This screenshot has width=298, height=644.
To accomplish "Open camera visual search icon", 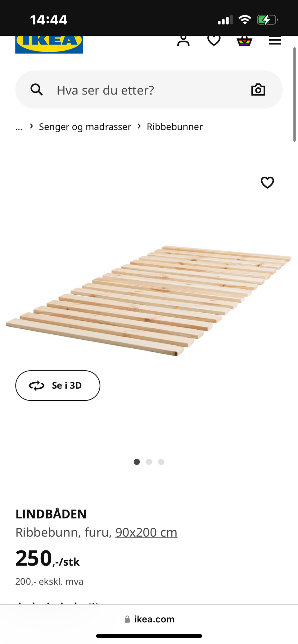I will click(x=258, y=90).
